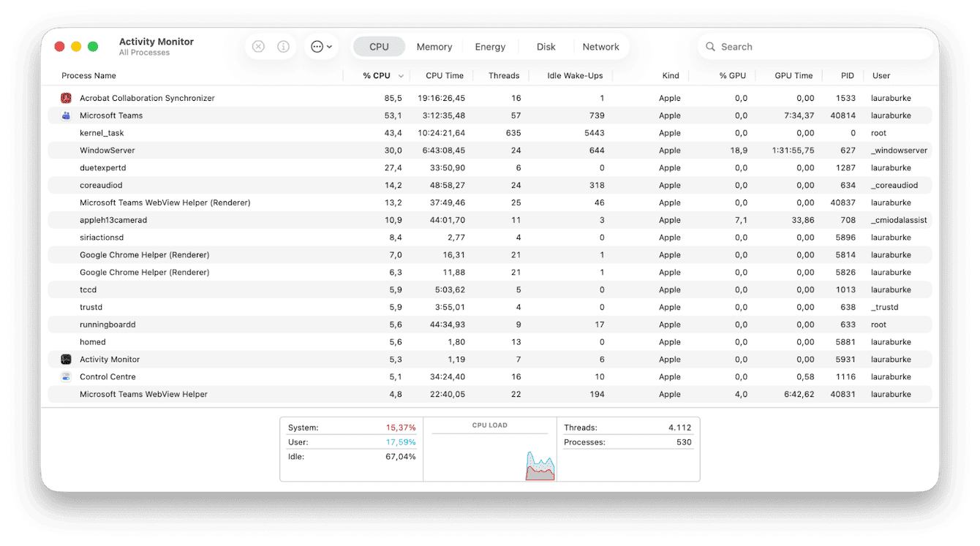Click the magnifier icon in Search
Screen dimensions: 980x546
pos(710,47)
